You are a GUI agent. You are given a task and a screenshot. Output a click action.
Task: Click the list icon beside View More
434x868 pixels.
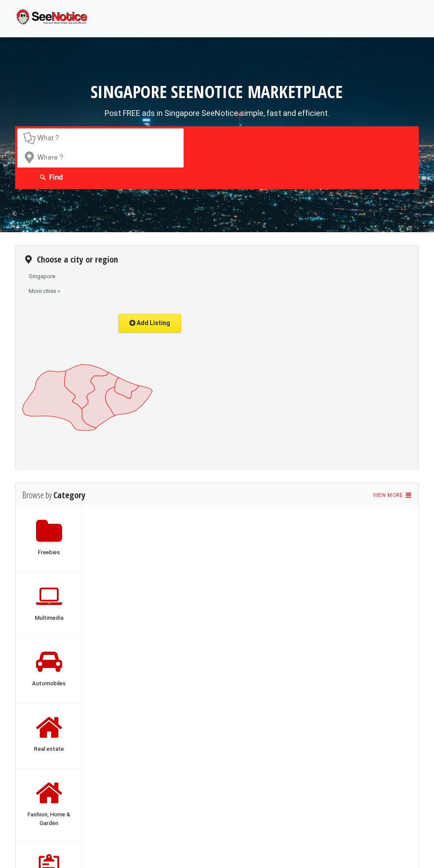[x=408, y=495]
